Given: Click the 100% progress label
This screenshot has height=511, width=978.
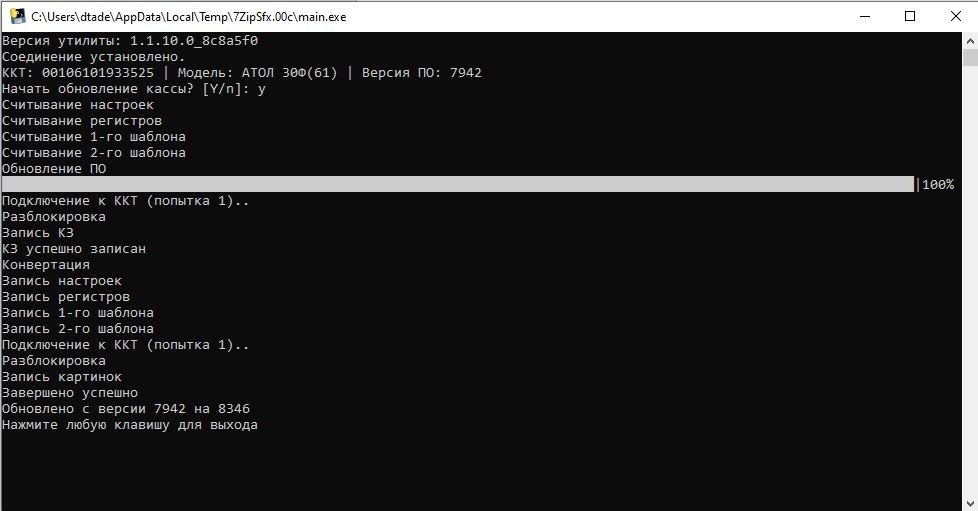Looking at the screenshot, I should (938, 185).
